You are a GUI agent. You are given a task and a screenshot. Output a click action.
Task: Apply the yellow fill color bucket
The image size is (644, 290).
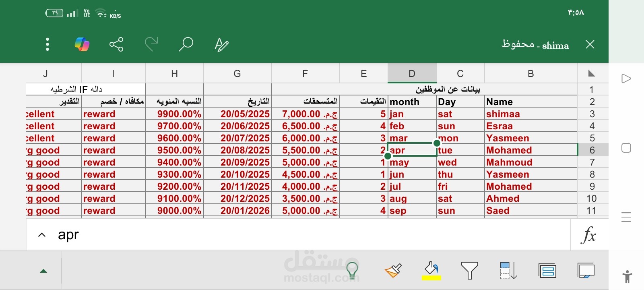431,270
